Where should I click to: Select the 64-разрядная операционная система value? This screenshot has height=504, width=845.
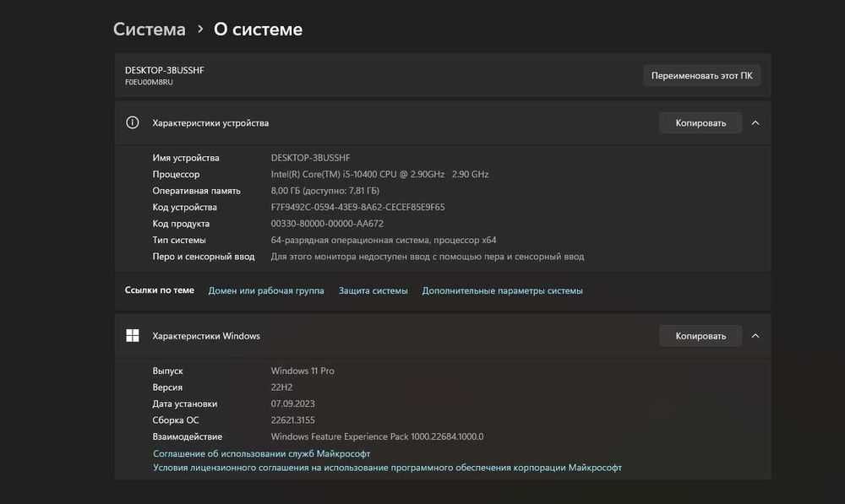pos(384,240)
